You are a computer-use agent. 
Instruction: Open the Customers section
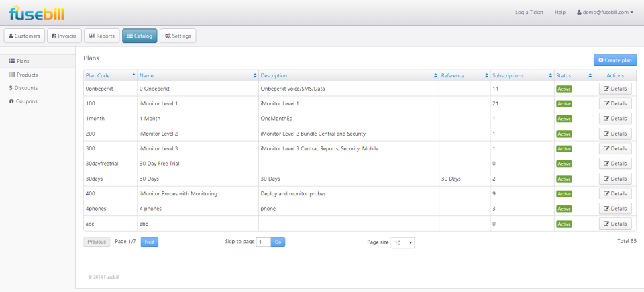pos(24,36)
